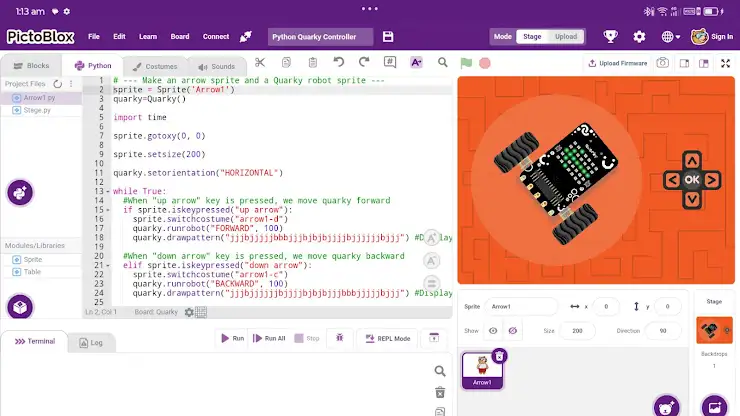
Task: Click the choose-a-backdrop image button
Action: 715,406
